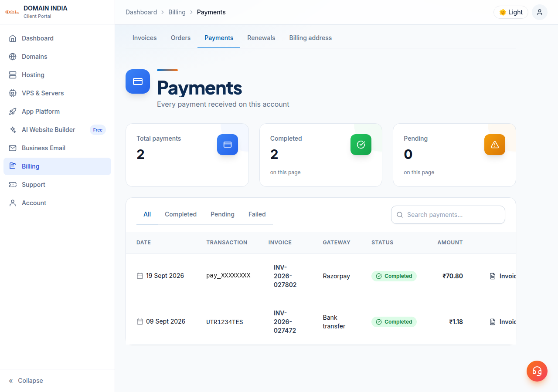Screen dimensions: 558x392
Task: Click transaction ID pay_XXXXXXXX
Action: (x=228, y=276)
